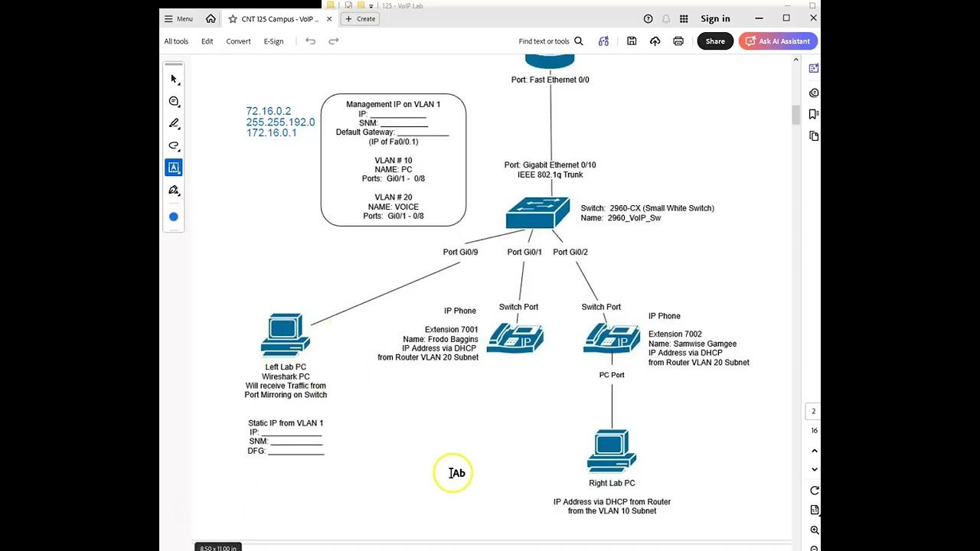Click the Create button
Image resolution: width=980 pixels, height=551 pixels.
tap(360, 18)
